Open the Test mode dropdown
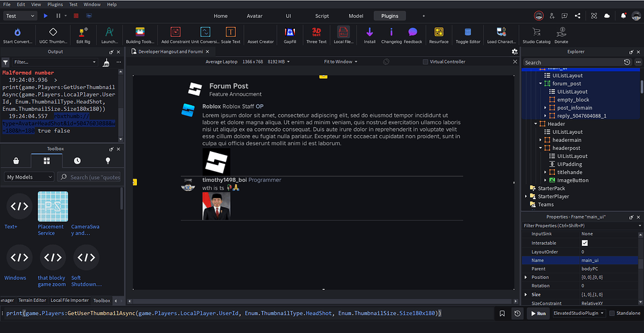The width and height of the screenshot is (644, 333). pos(21,16)
